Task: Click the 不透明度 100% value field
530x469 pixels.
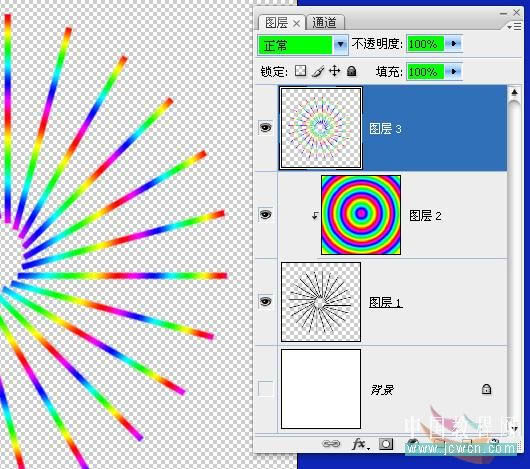Action: [425, 44]
